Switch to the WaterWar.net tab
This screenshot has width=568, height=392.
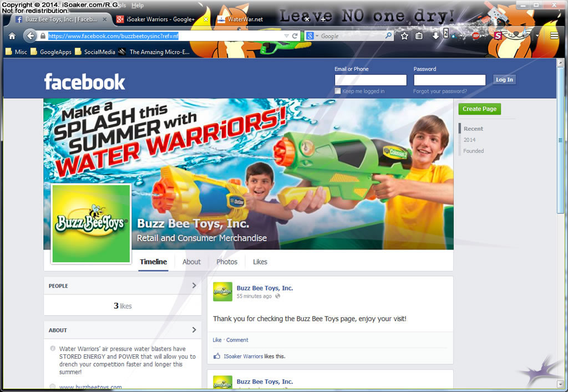click(245, 19)
